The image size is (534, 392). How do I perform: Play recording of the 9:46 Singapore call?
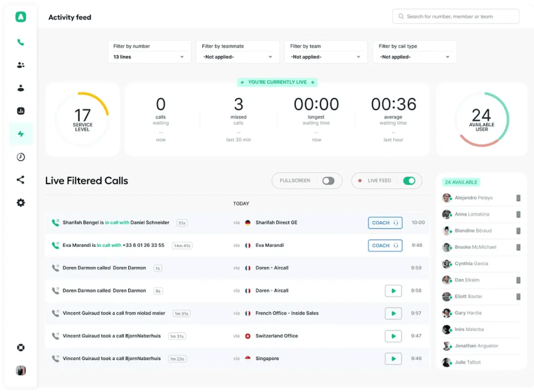click(393, 359)
